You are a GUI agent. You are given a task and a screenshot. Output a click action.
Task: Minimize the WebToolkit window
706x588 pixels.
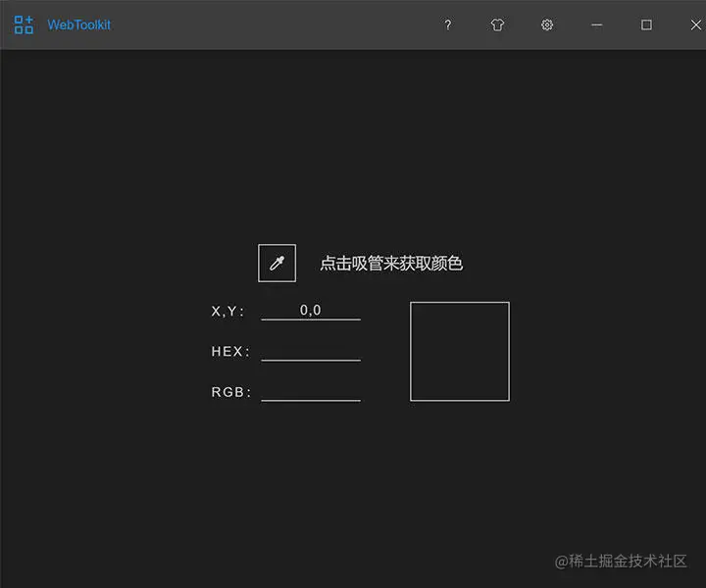(x=596, y=24)
